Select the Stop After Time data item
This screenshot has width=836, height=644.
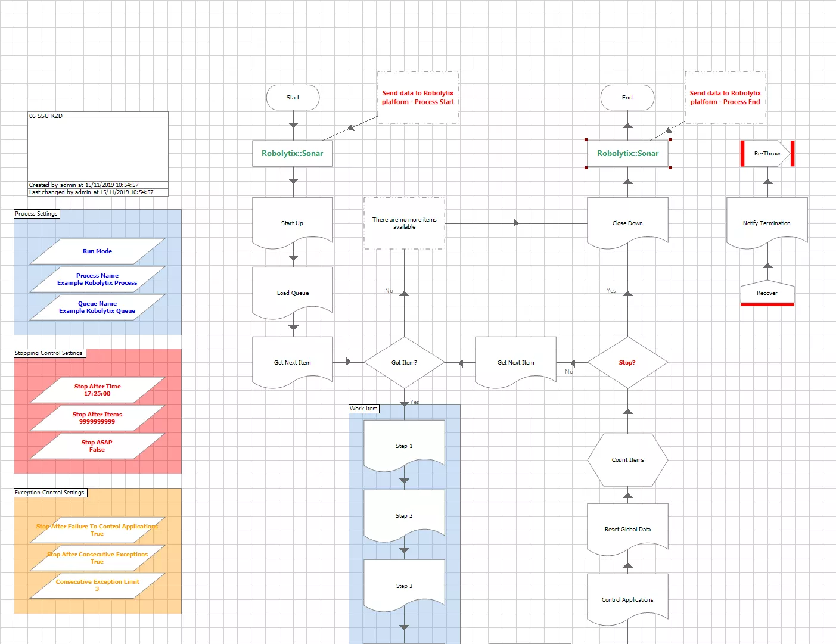coord(97,390)
